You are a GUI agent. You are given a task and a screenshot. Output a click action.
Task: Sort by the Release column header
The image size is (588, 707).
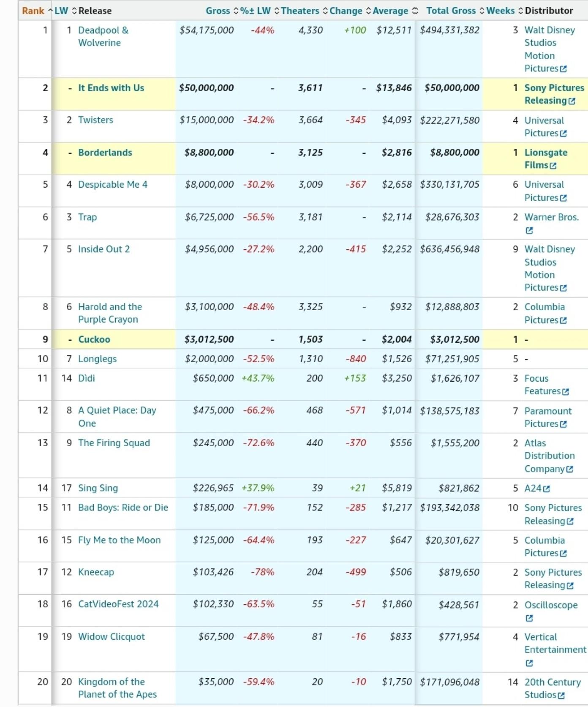(95, 11)
